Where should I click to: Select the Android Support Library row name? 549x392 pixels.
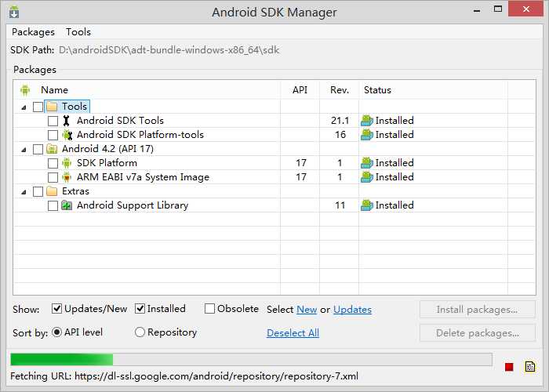click(133, 205)
